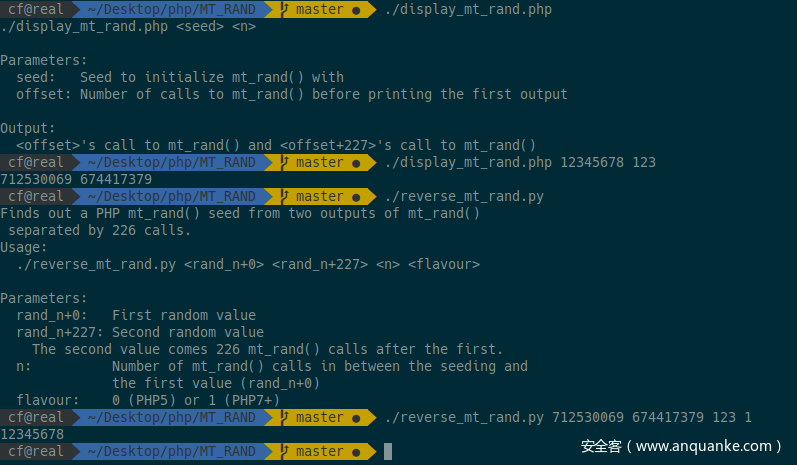The height and width of the screenshot is (465, 797).
Task: Click the '<rand_n+227>' argument in the usage line
Action: click(320, 265)
